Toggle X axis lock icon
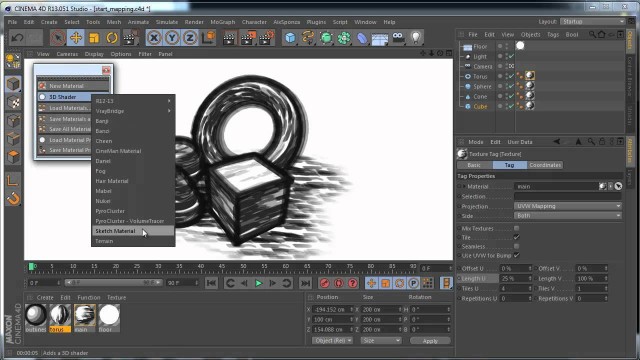Screen dimensions: 640x360 [x=154, y=38]
